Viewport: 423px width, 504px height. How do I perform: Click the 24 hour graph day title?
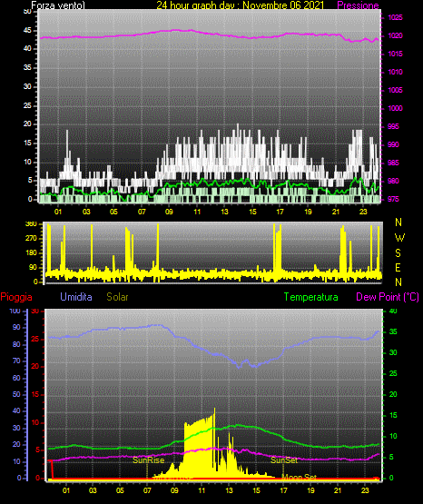[240, 5]
